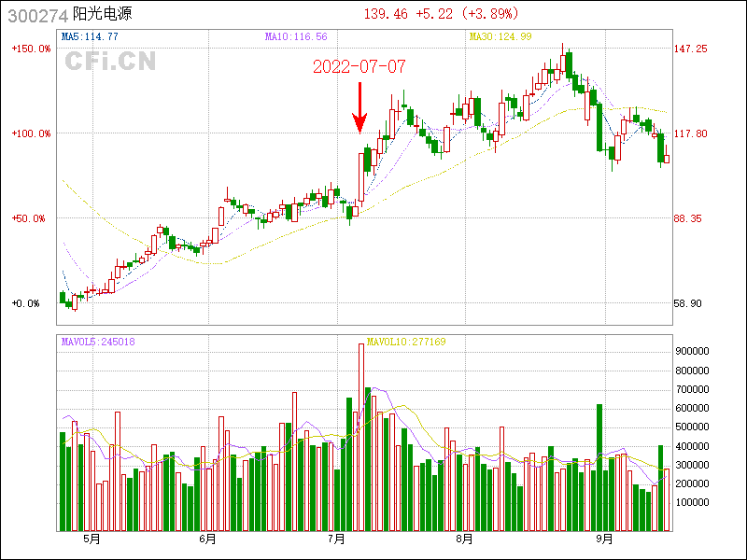Click the tallest red volume bar

pos(361,437)
